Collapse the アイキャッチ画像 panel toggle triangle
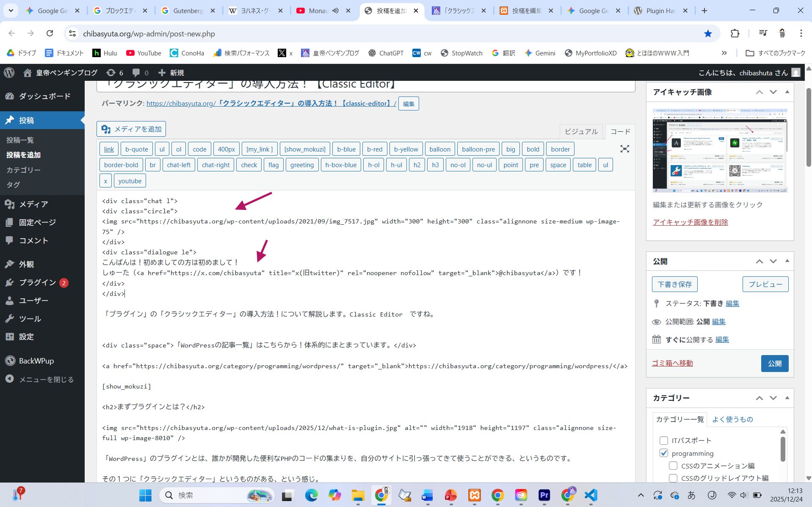The height and width of the screenshot is (507, 812). 787,92
